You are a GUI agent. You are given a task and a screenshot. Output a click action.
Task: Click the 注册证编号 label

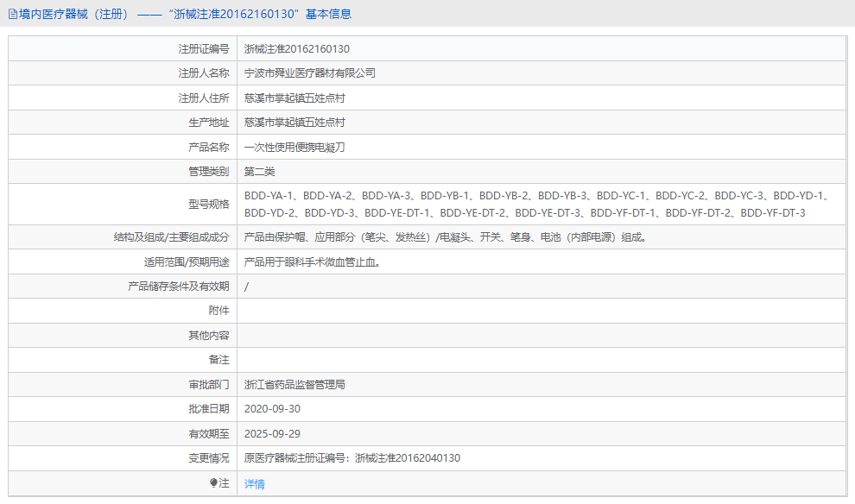click(x=204, y=49)
